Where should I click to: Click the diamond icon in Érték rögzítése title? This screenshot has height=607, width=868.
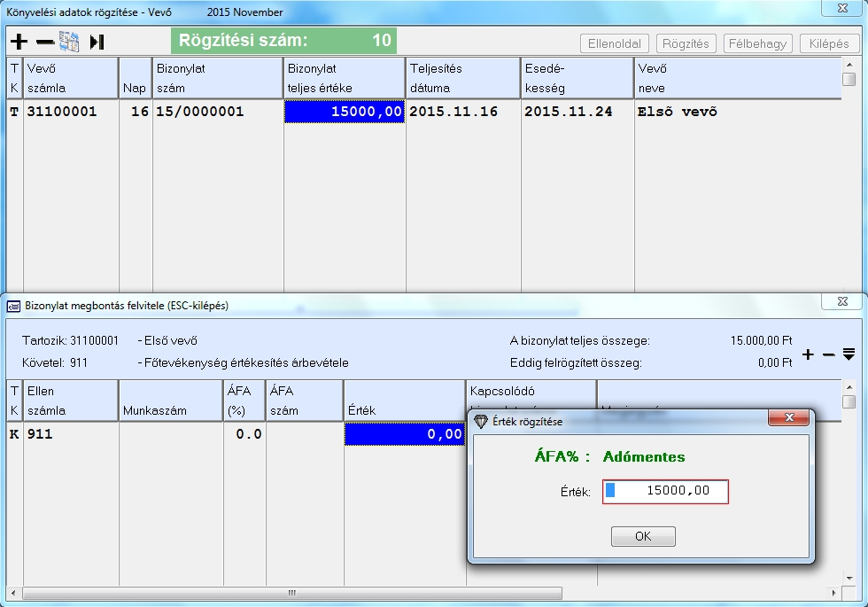pyautogui.click(x=481, y=421)
